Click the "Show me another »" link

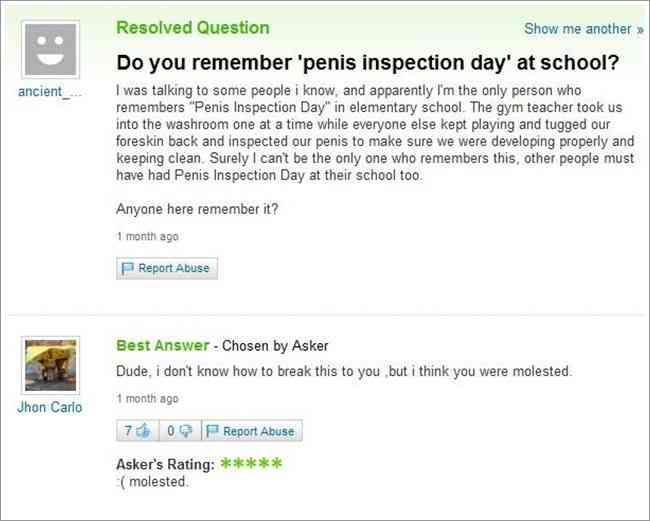pos(583,29)
